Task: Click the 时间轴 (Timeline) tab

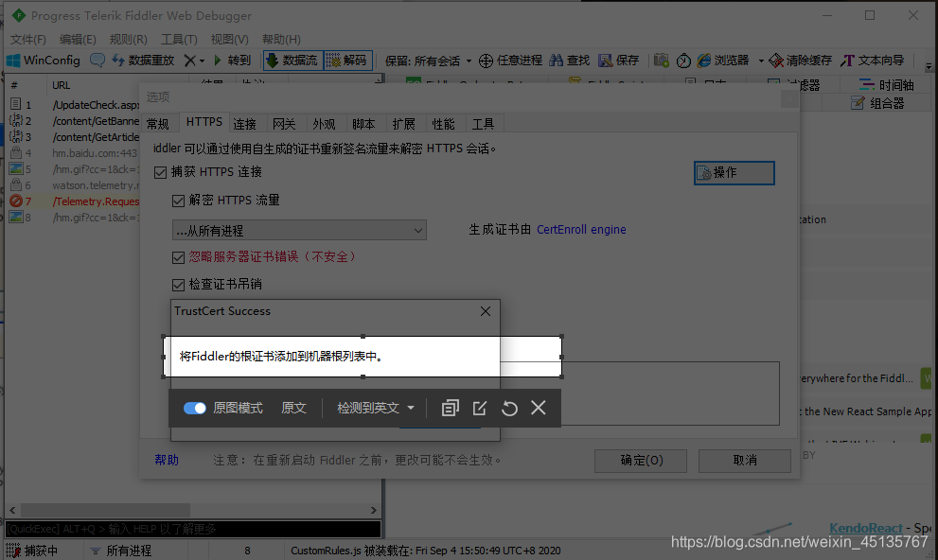Action: [887, 85]
